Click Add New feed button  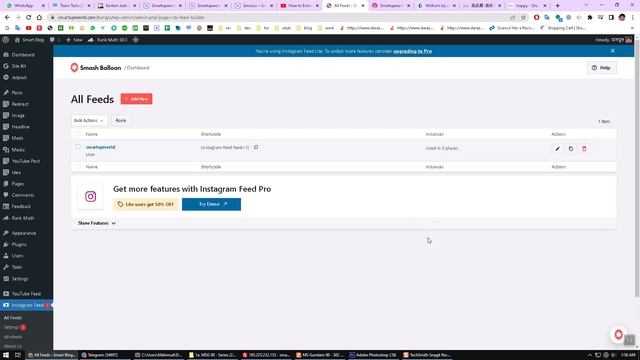[136, 99]
